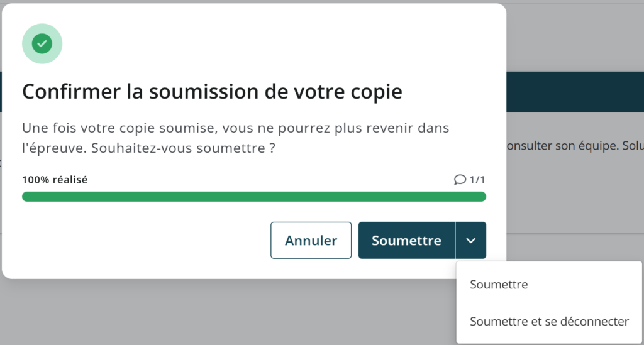Click the 1/1 comment counter
Image resolution: width=644 pixels, height=345 pixels.
(477, 180)
